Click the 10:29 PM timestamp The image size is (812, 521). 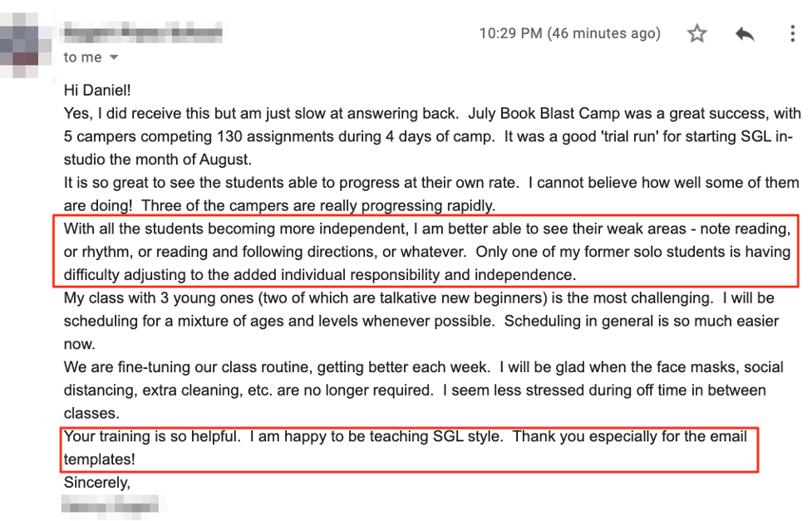coord(569,34)
